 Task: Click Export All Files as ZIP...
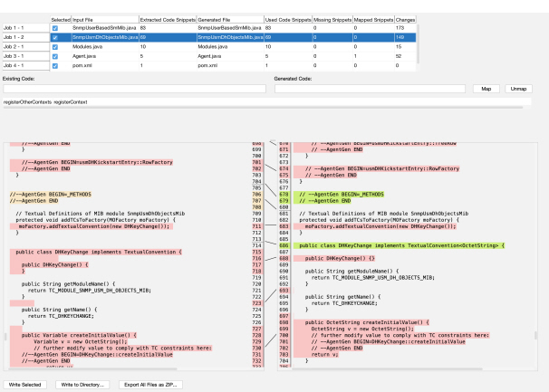tap(149, 385)
